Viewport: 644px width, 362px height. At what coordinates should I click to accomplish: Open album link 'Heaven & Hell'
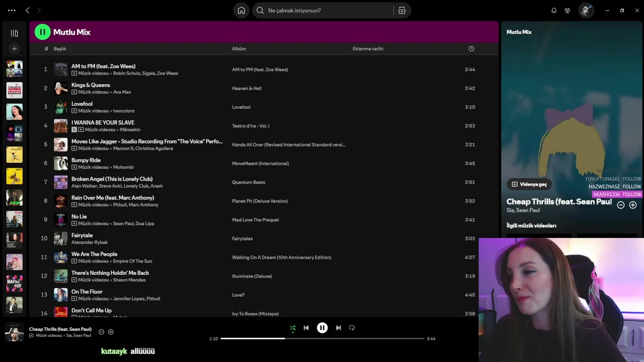247,88
